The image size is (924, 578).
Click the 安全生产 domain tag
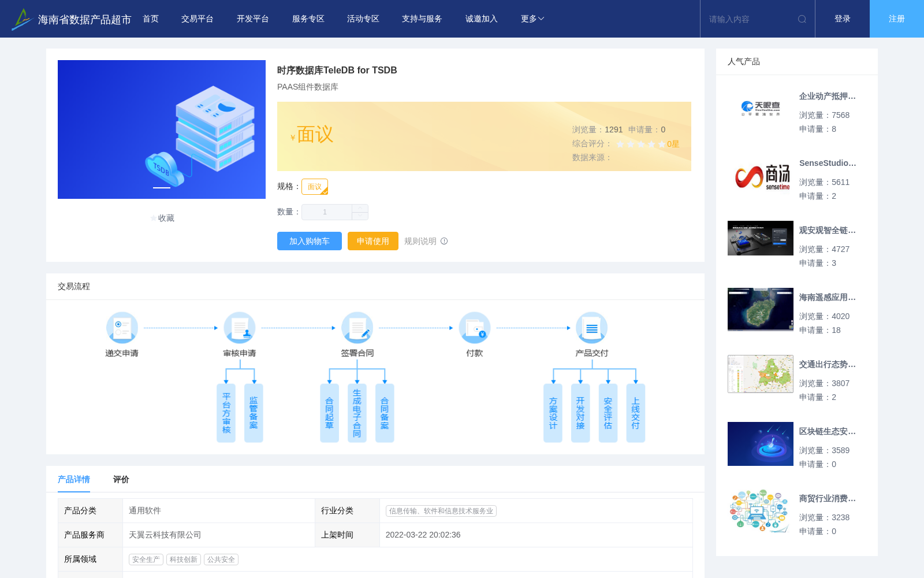tap(146, 560)
